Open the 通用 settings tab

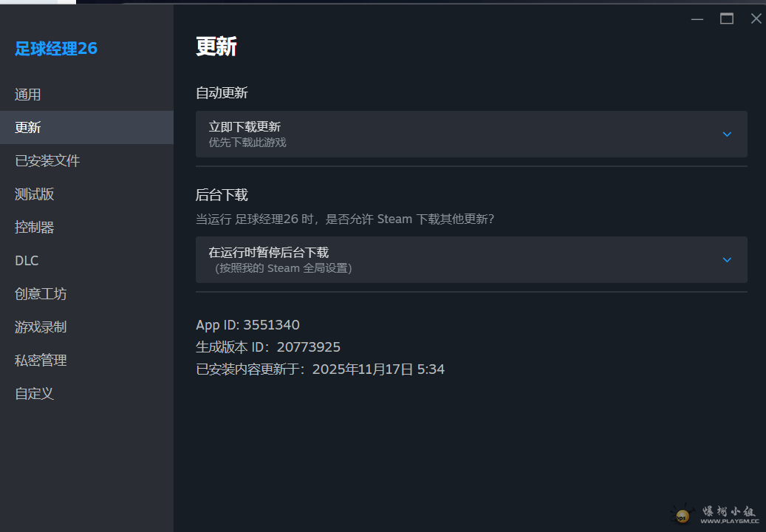click(28, 95)
